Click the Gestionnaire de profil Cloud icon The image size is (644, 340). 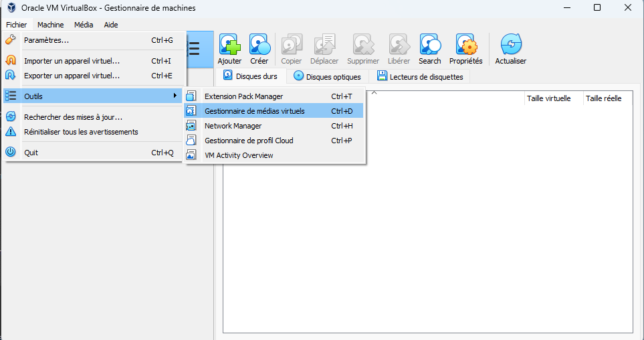coord(191,141)
